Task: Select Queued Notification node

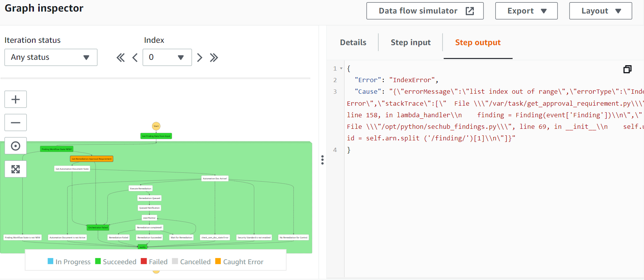Action: 149,208
